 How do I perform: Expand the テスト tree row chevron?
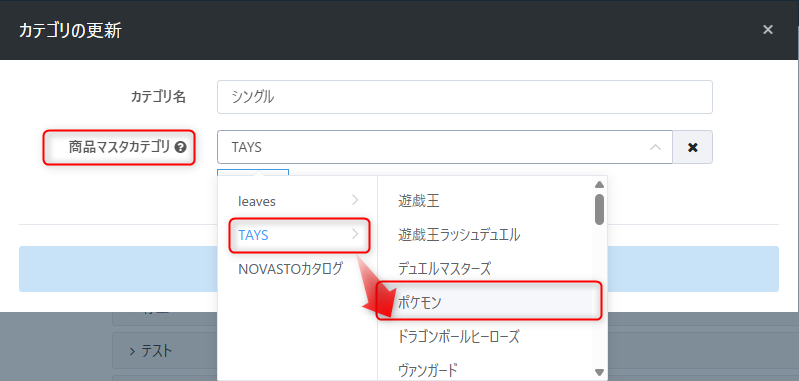coord(133,351)
